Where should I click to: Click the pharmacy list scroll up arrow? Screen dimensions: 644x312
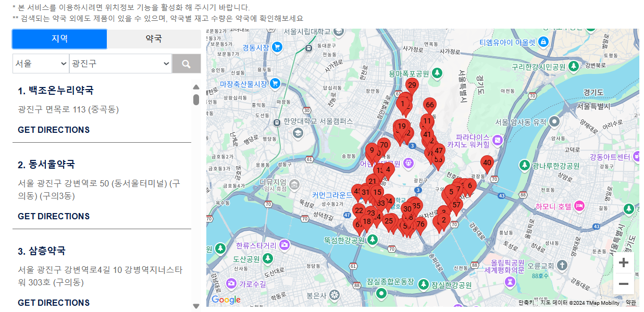pos(196,87)
